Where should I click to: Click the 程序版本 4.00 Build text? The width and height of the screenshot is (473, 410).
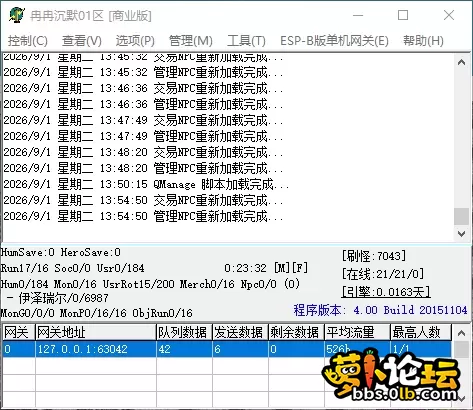click(x=380, y=310)
